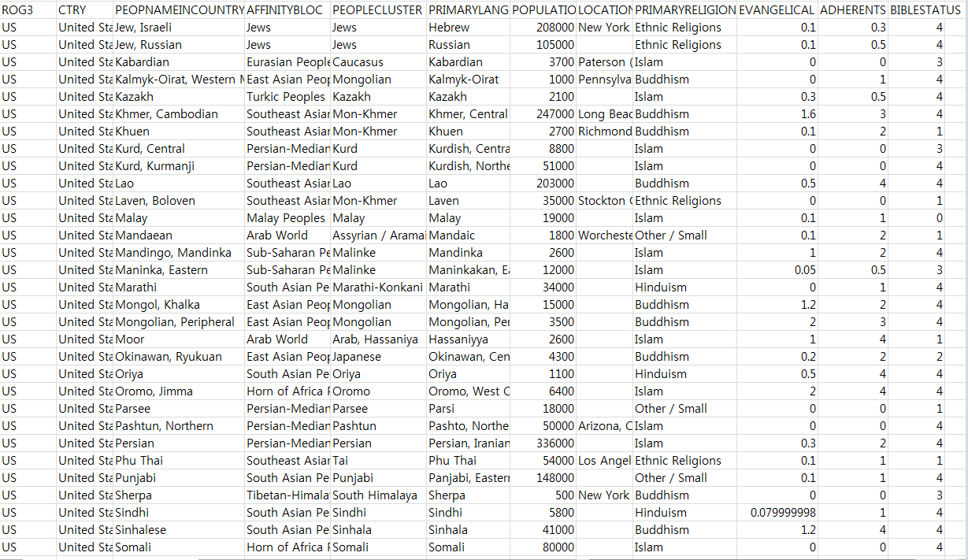Select the CTRY header cell
968x560 pixels.
pyautogui.click(x=85, y=10)
